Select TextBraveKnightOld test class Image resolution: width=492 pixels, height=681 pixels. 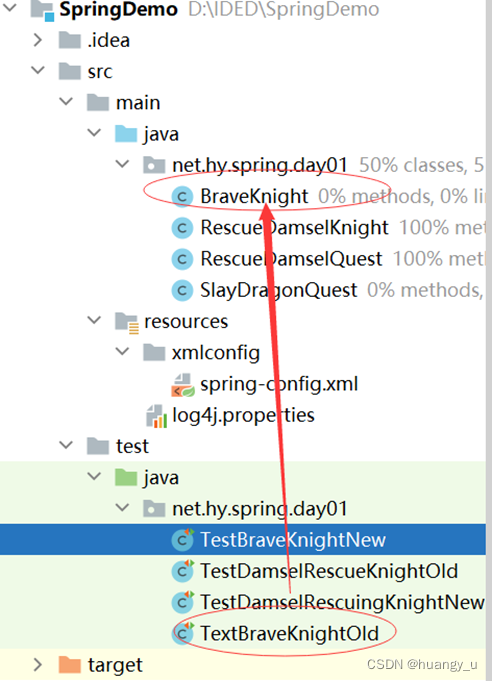coord(289,634)
